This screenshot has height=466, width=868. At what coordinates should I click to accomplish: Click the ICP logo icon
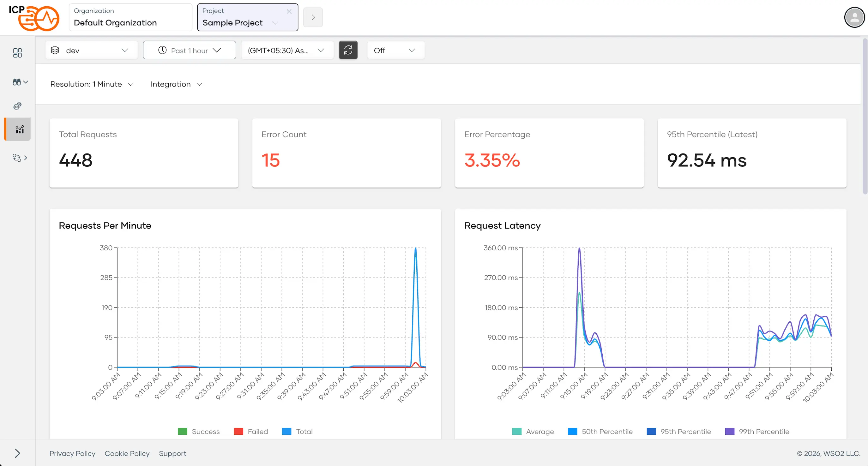pyautogui.click(x=34, y=18)
